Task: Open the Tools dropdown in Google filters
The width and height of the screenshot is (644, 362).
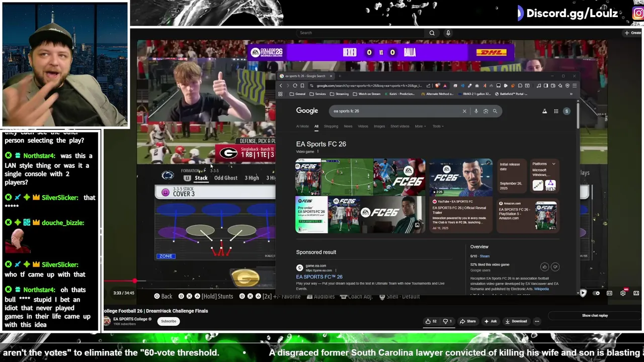Action: pos(438,126)
